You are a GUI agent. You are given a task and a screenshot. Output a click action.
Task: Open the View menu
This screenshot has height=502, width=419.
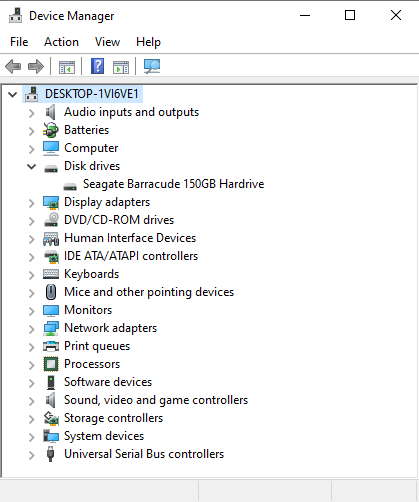click(x=107, y=42)
